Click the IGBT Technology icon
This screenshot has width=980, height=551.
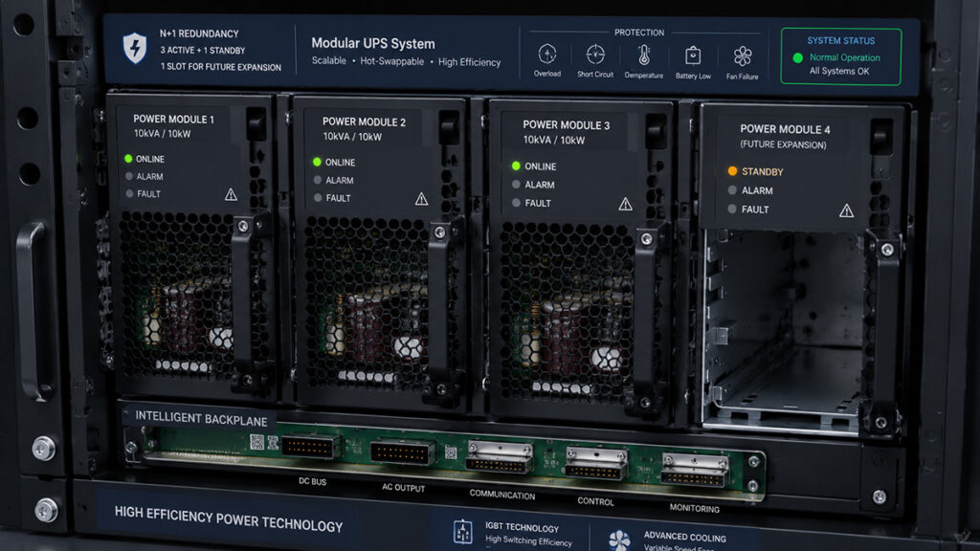[462, 532]
